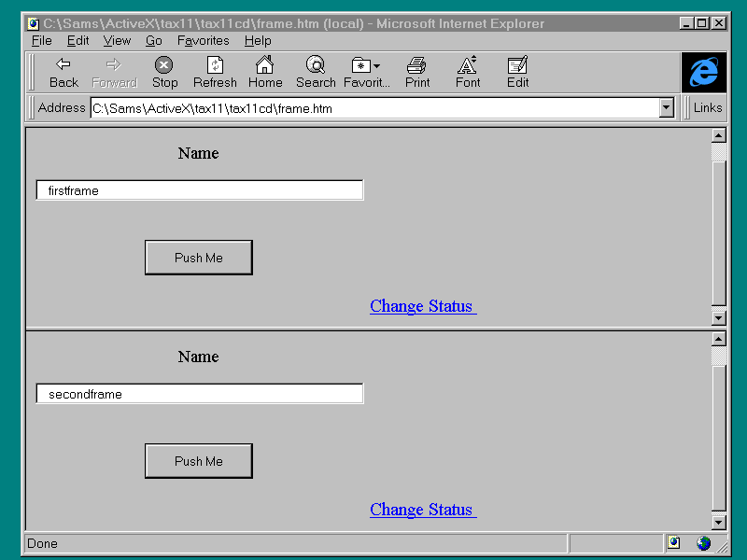Expand the Address bar dropdown arrow

pyautogui.click(x=666, y=108)
